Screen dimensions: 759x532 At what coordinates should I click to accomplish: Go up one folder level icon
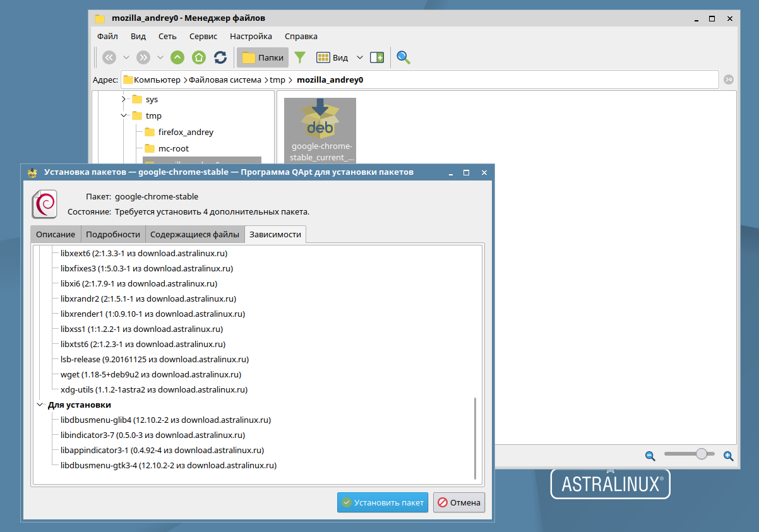coord(177,57)
